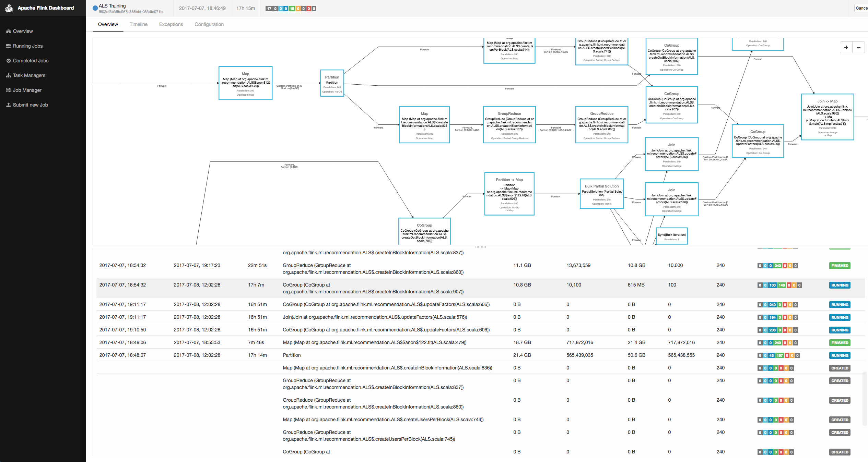Open the Configuration tab

(x=209, y=24)
